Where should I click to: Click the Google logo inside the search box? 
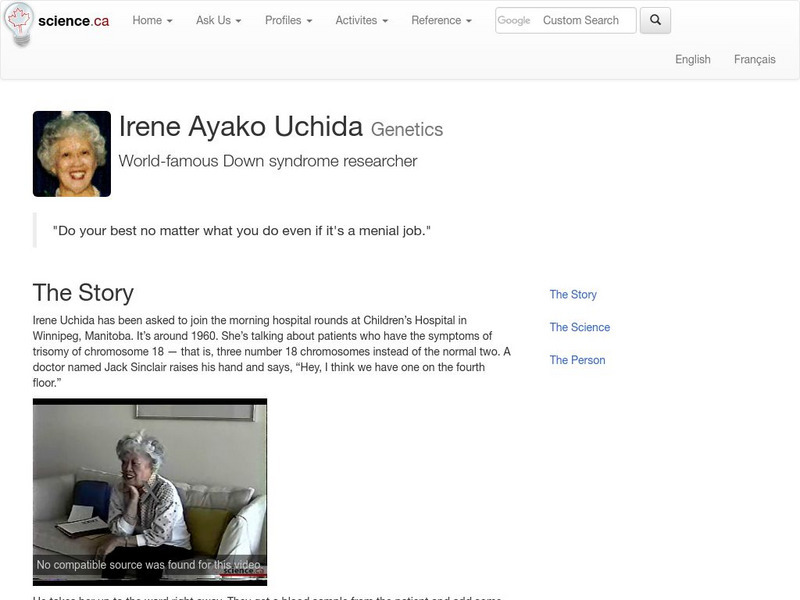513,19
